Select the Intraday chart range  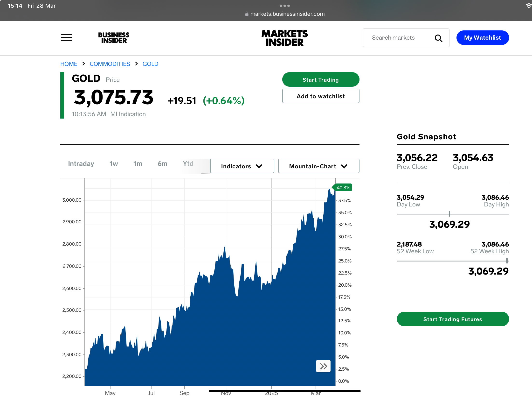[x=81, y=164]
